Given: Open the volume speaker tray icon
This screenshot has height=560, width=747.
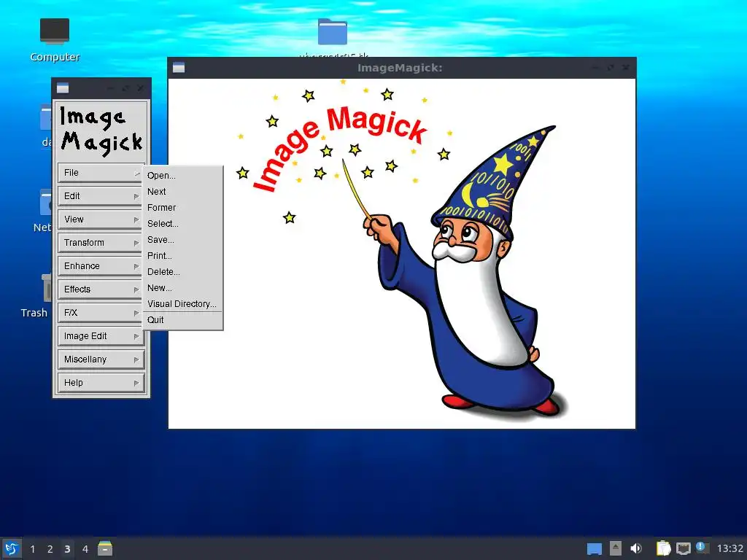Looking at the screenshot, I should [636, 548].
